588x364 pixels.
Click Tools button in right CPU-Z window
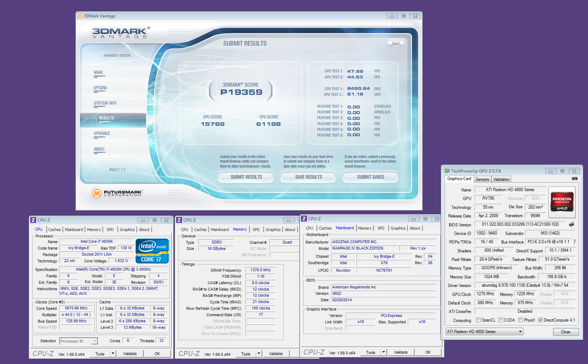tap(371, 352)
